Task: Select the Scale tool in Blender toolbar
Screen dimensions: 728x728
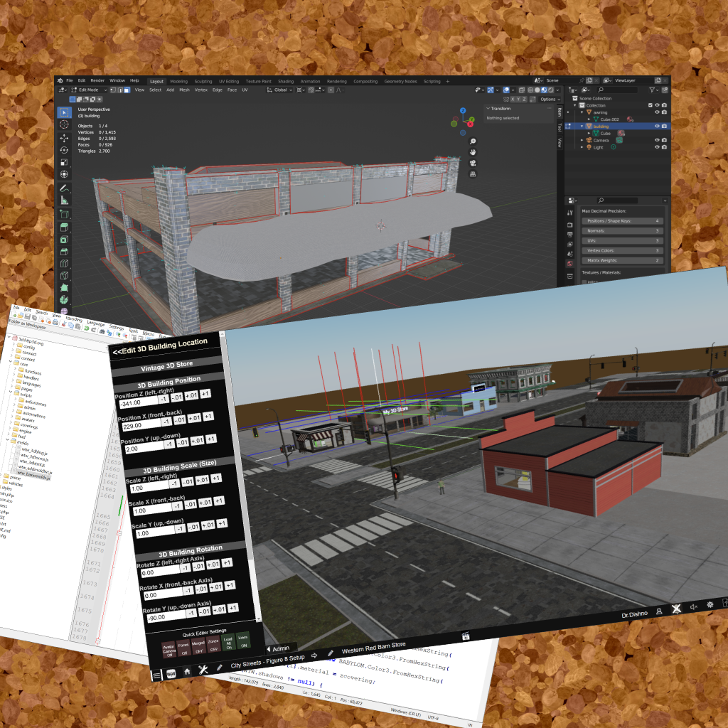Action: click(65, 162)
